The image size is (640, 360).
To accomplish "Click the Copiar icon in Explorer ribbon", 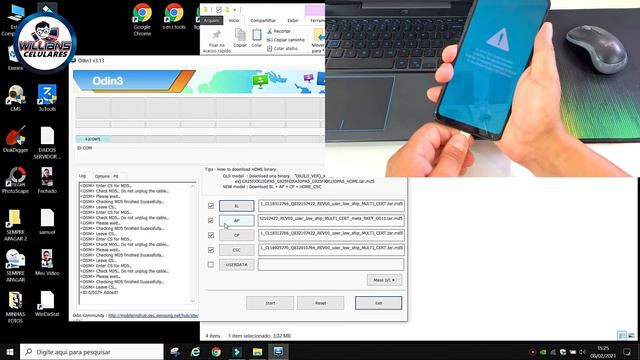I will 240,38.
